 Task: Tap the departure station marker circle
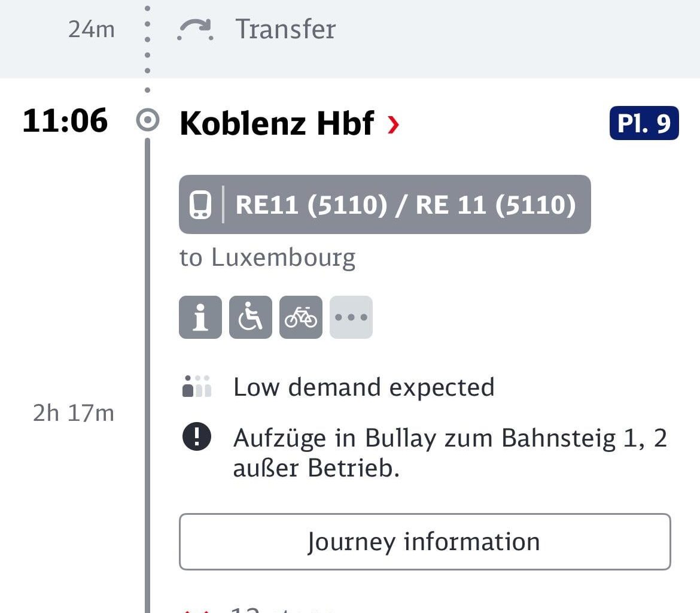pos(147,120)
